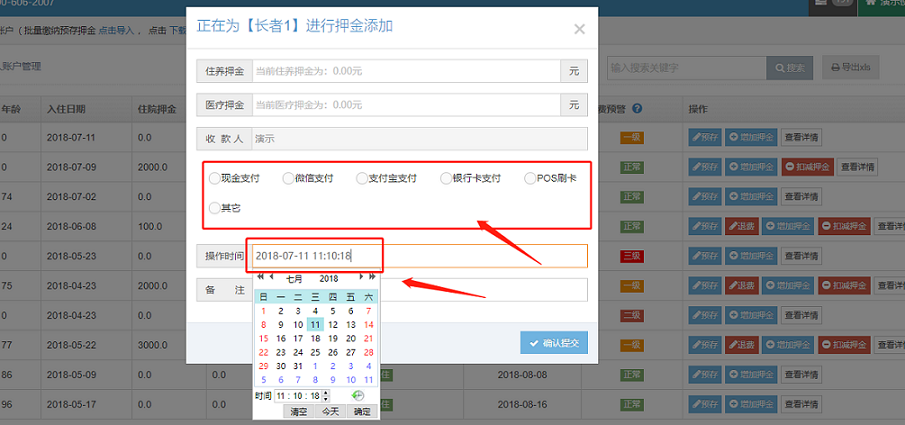Go to previous month in calendar

(x=270, y=278)
